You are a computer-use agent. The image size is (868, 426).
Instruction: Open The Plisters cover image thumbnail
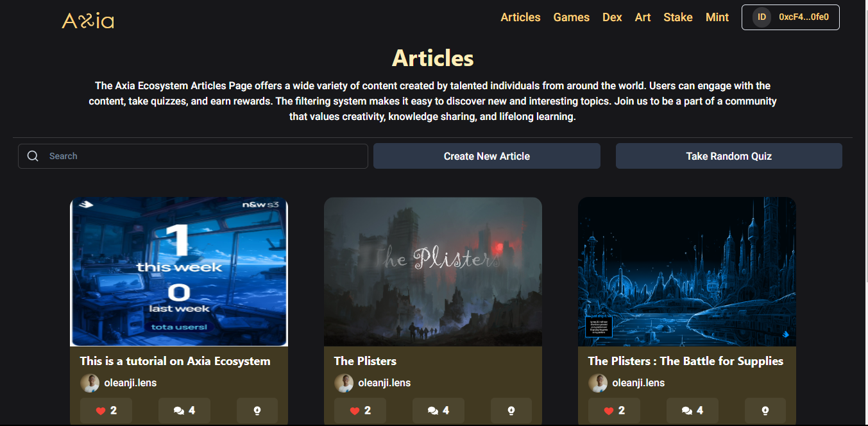[433, 271]
